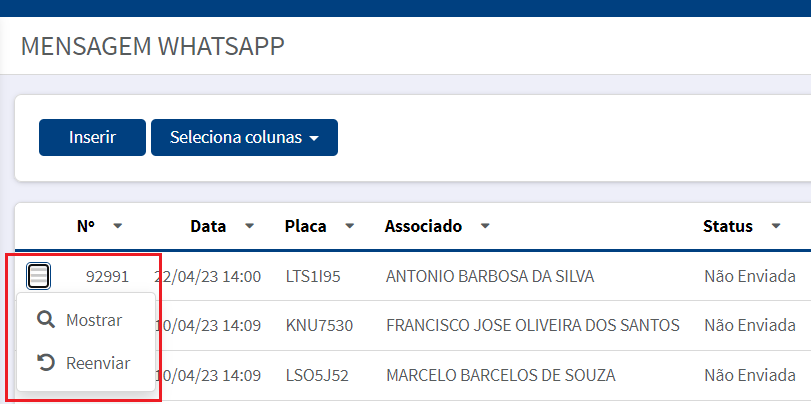Open the Seleciona colunas dropdown
Screen dimensions: 811x404
click(244, 138)
